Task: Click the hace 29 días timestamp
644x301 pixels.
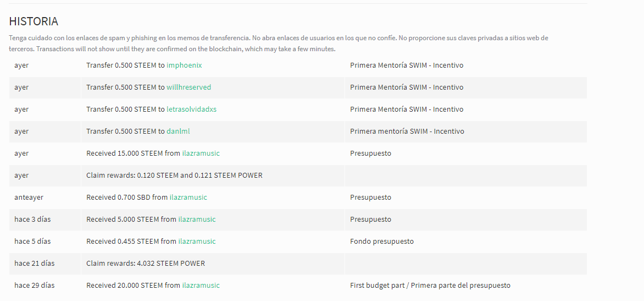Action: click(x=34, y=286)
